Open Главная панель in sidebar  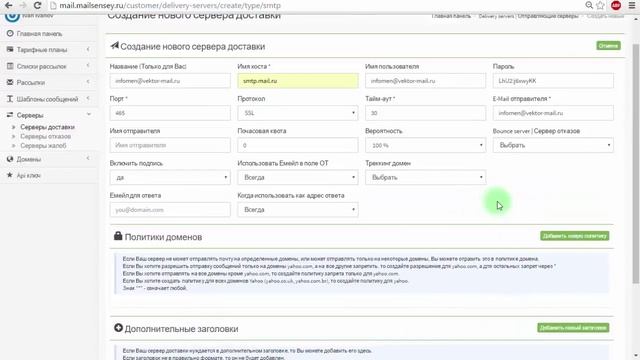tap(39, 34)
